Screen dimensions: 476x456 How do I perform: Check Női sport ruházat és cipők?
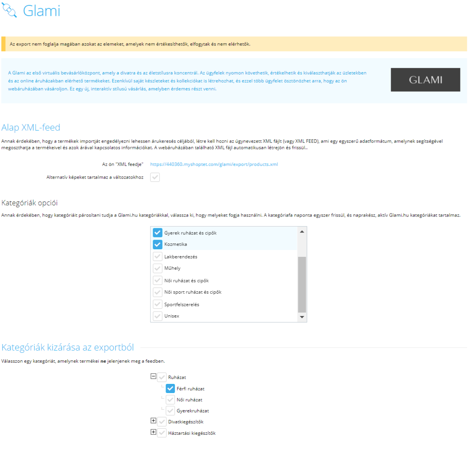tap(158, 292)
